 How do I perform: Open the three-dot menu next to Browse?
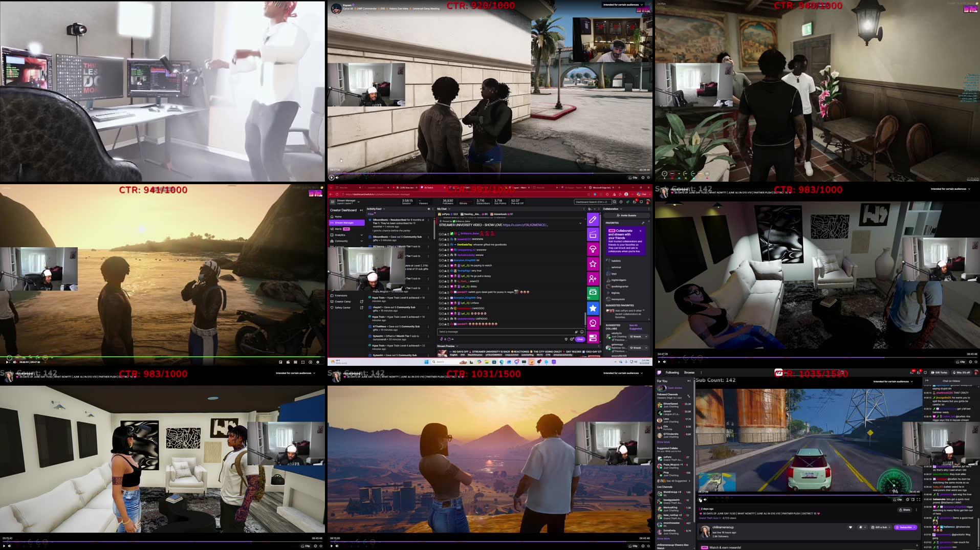coord(701,372)
